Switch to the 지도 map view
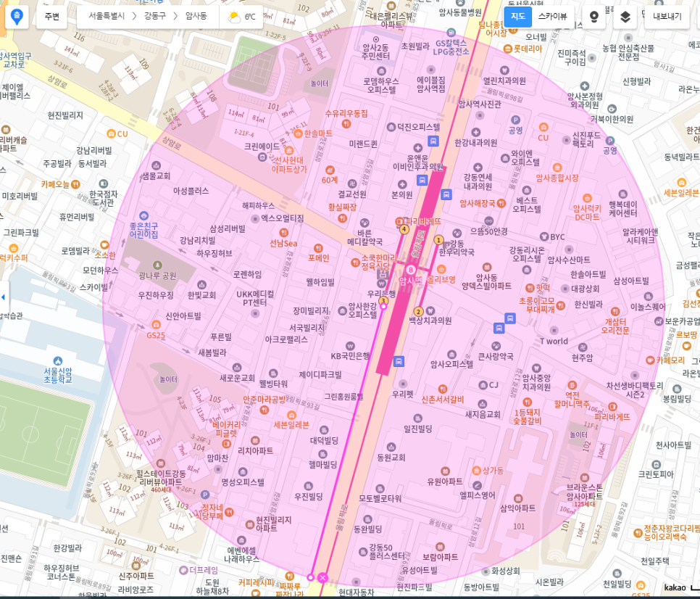The image size is (700, 599). pos(518,17)
